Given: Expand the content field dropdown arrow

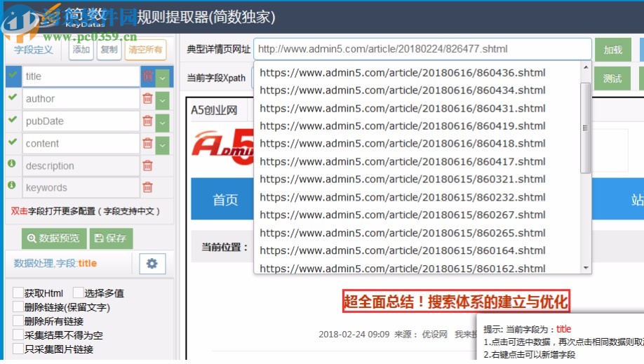Looking at the screenshot, I should coord(163,145).
